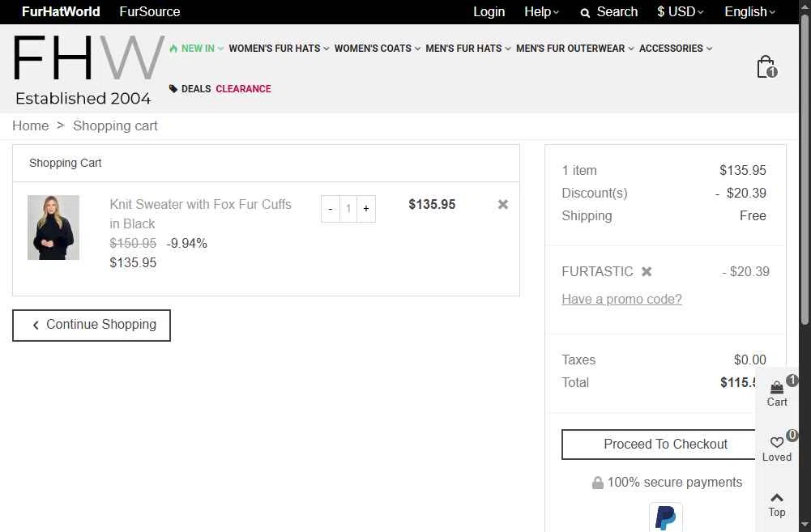The height and width of the screenshot is (532, 811).
Task: Expand MEN'S FUR OUTERWEAR menu
Action: click(x=574, y=48)
